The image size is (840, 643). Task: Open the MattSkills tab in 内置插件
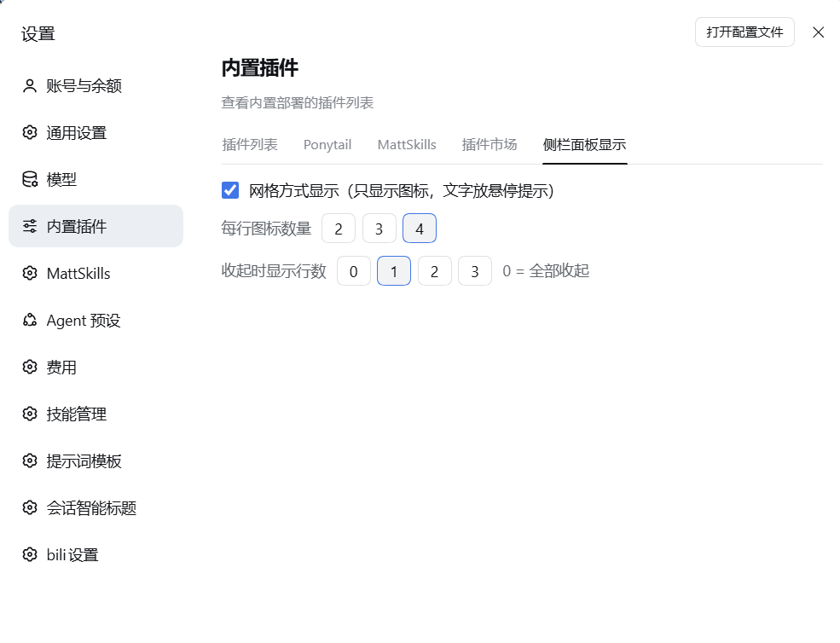click(407, 145)
